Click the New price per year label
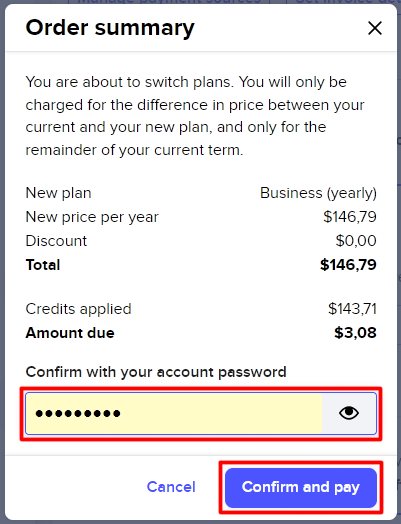This screenshot has width=401, height=524. coord(92,217)
